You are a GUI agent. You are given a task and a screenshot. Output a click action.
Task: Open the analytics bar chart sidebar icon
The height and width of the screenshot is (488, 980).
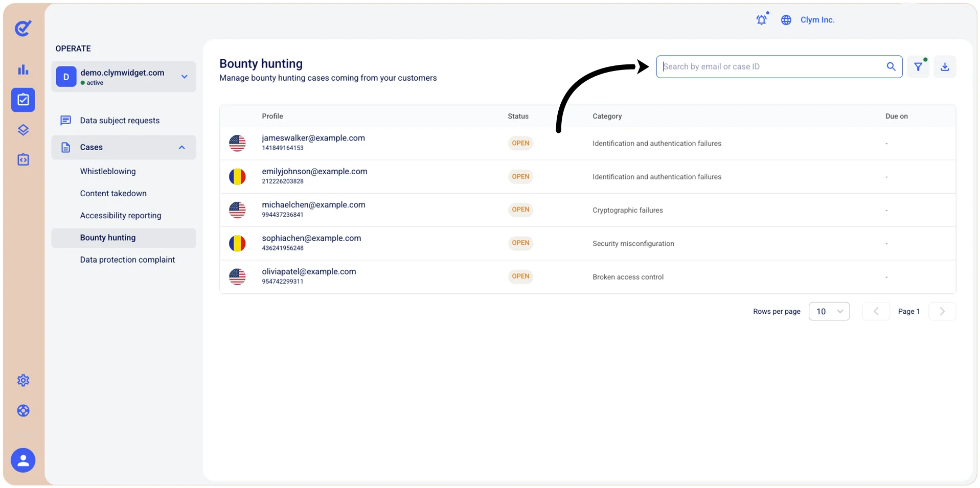point(23,69)
